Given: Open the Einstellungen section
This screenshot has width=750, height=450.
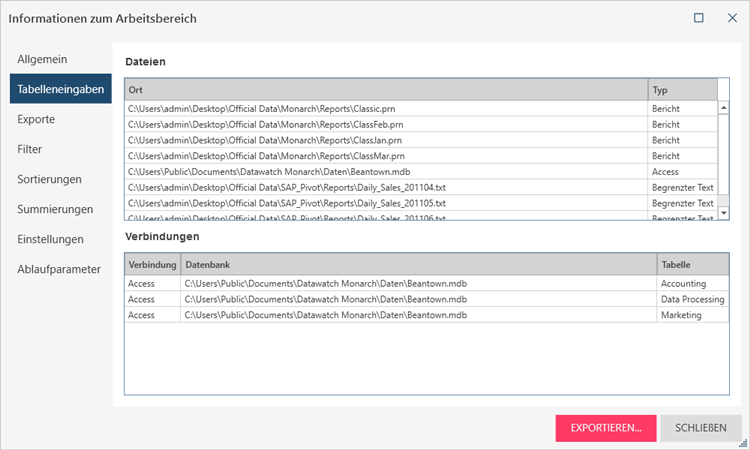Looking at the screenshot, I should [x=51, y=239].
